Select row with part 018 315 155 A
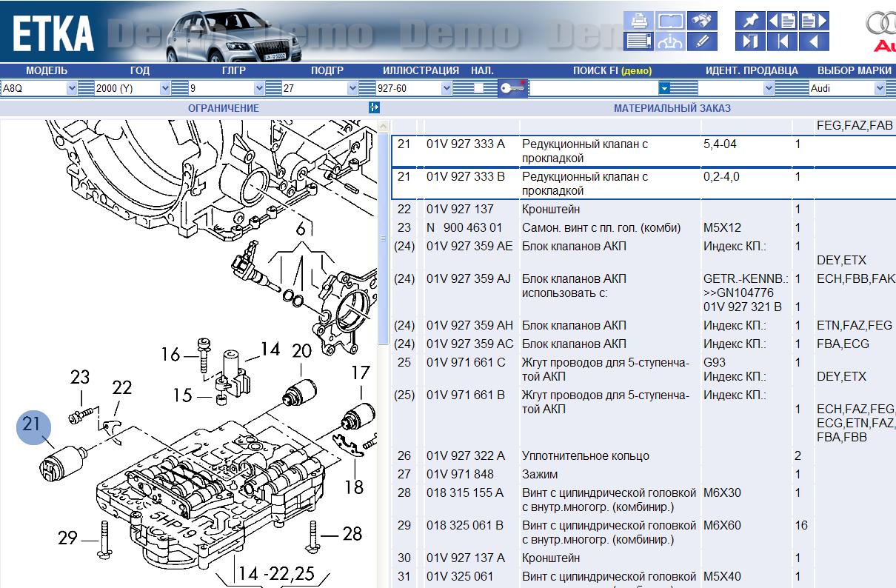The width and height of the screenshot is (896, 588). tap(643, 500)
